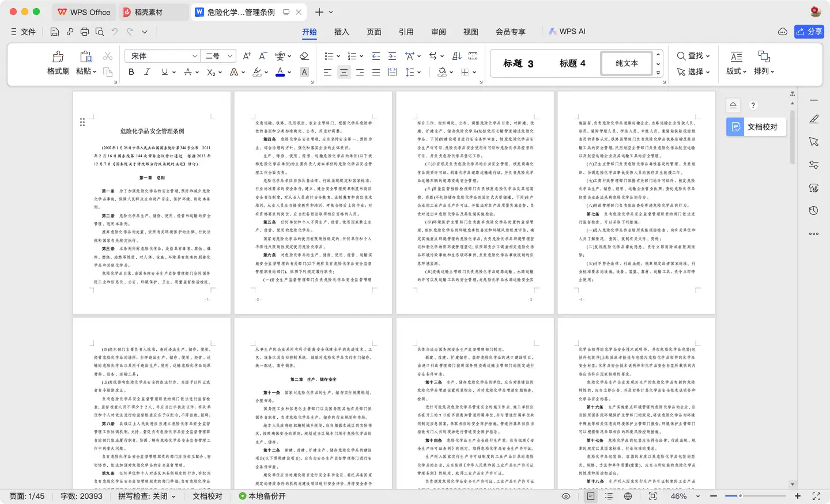Align paragraph left
Image resolution: width=830 pixels, height=504 pixels.
click(327, 72)
